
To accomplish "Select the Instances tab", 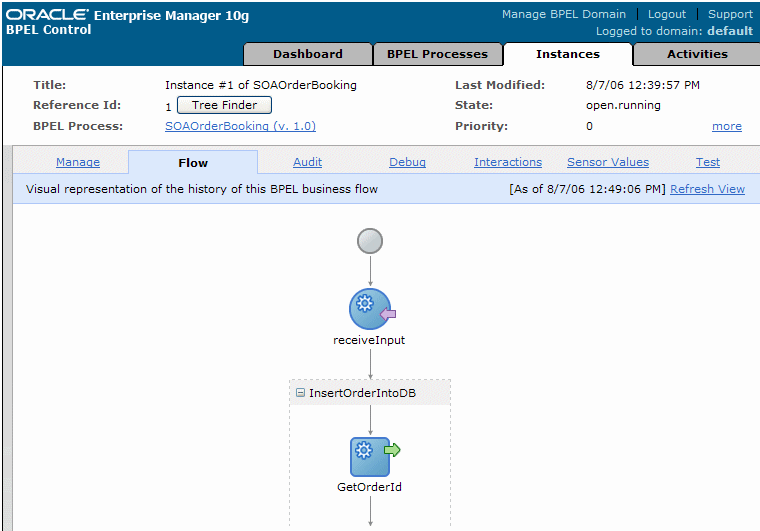I will 568,54.
